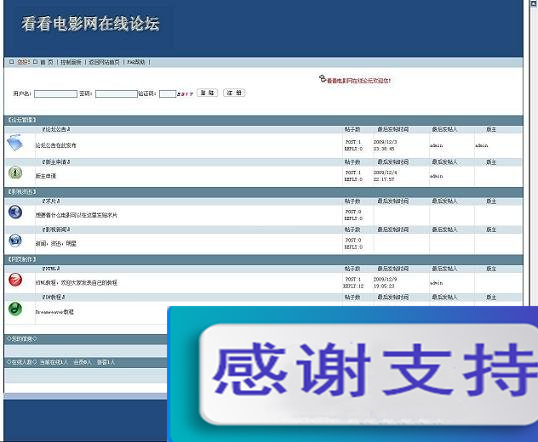Focus the 验证码 verification code field

(167, 94)
